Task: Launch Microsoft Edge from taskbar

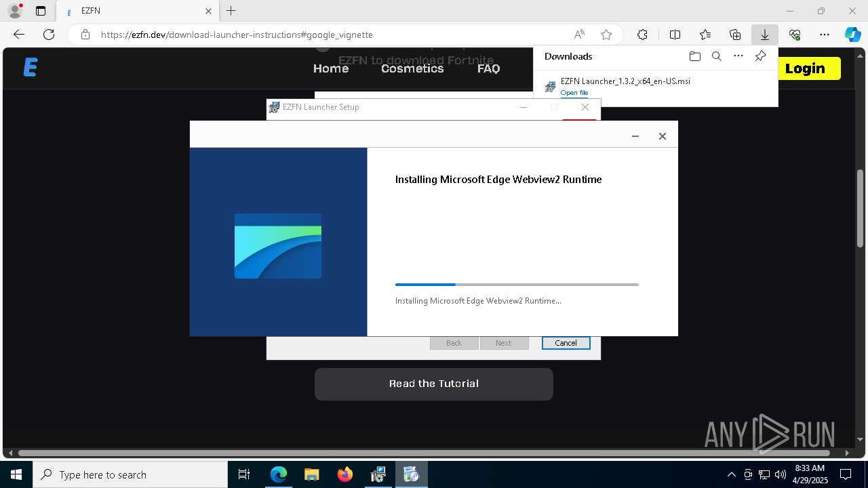Action: tap(279, 474)
